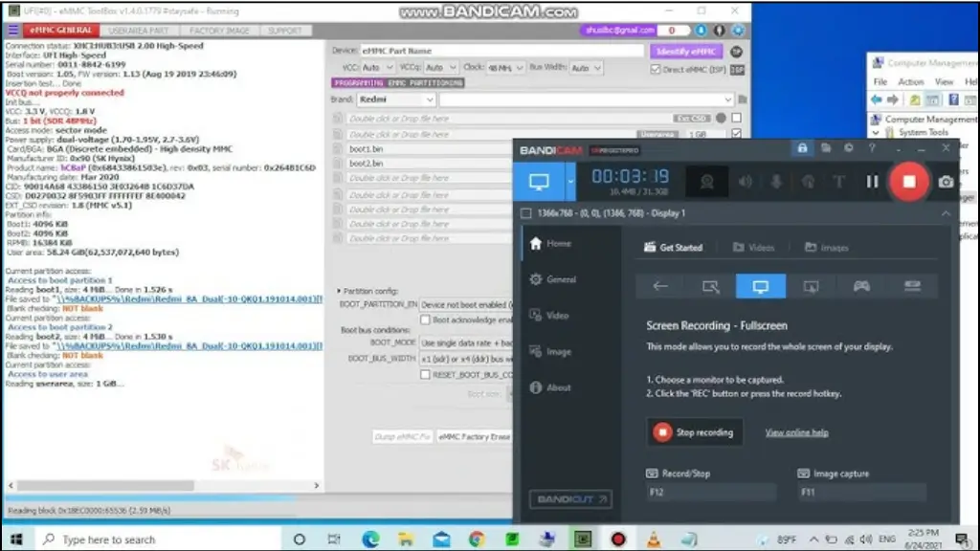
Task: Toggle Bandicam speaker sound icon
Action: [x=745, y=182]
